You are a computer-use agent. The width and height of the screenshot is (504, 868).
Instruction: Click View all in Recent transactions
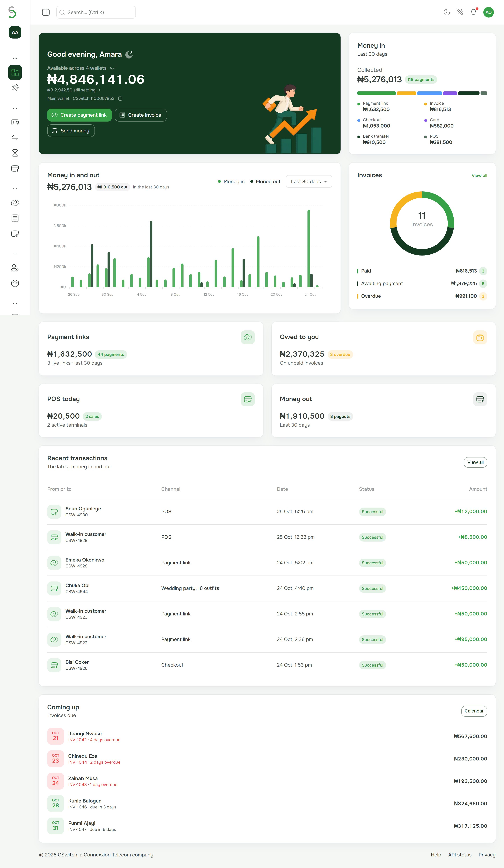tap(475, 462)
